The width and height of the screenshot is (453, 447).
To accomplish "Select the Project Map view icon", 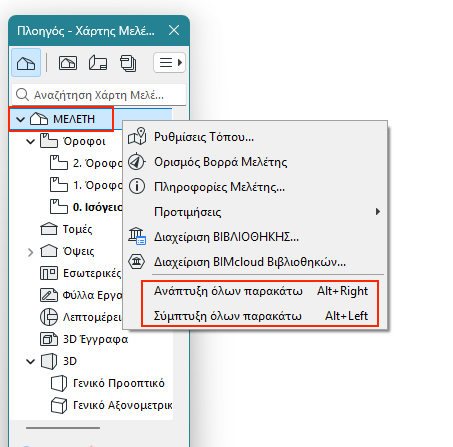I will point(26,63).
